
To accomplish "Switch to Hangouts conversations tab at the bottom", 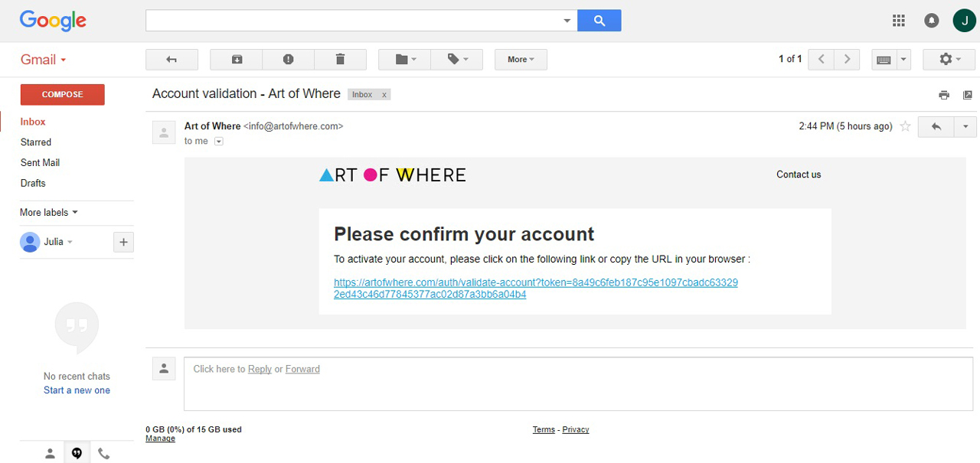I will (x=77, y=453).
